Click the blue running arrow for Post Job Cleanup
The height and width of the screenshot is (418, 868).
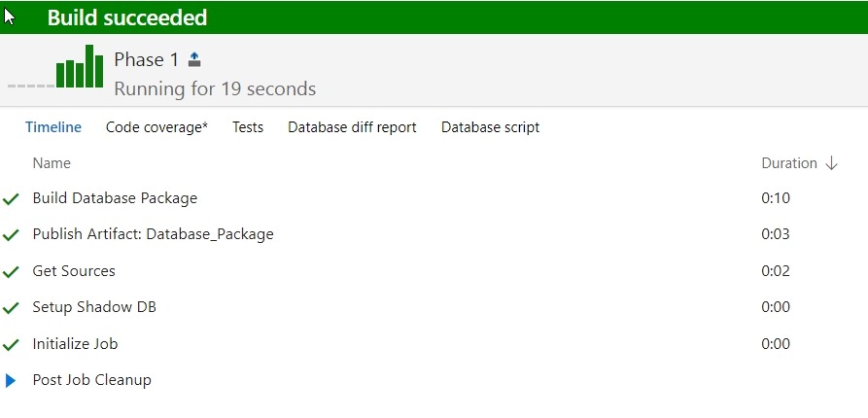[12, 380]
